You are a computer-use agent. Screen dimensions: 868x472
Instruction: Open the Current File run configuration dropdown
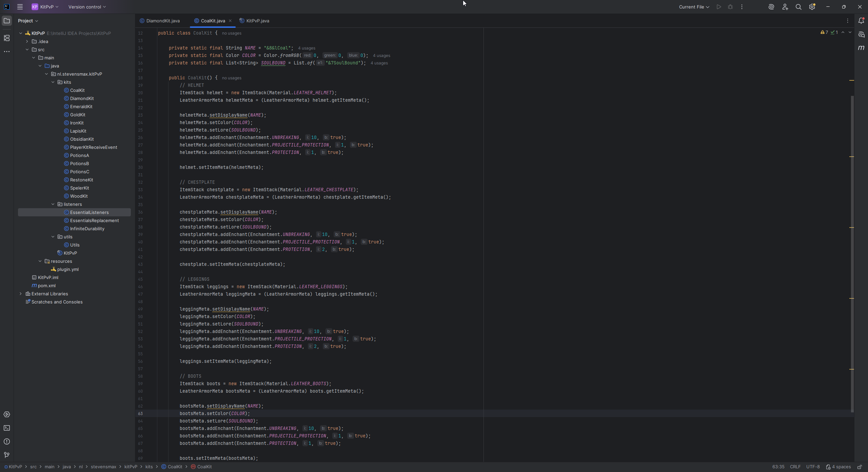click(694, 7)
